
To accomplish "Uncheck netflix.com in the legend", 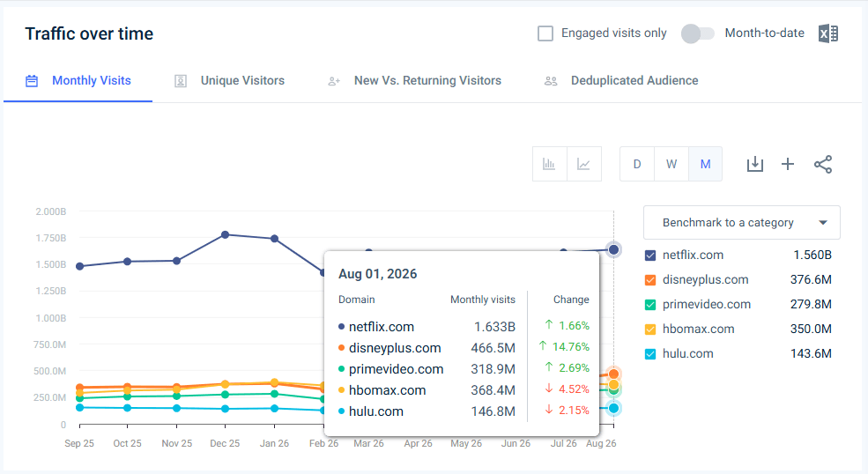I will coord(650,256).
